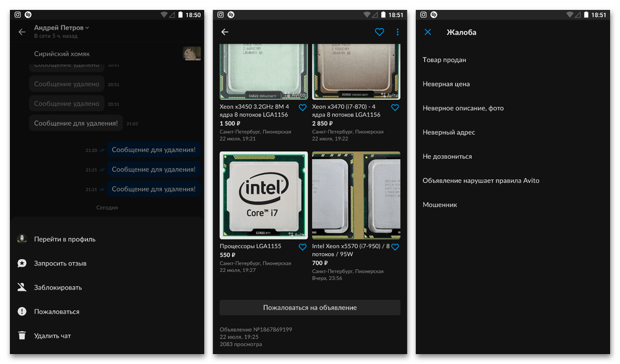Image resolution: width=620 pixels, height=364 pixels.
Task: Favorite the Intel Xeon x5570 listing
Action: click(395, 247)
